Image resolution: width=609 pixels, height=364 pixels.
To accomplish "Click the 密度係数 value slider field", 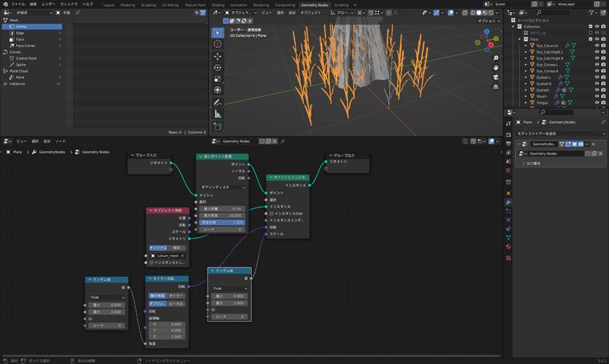I will pos(221,223).
